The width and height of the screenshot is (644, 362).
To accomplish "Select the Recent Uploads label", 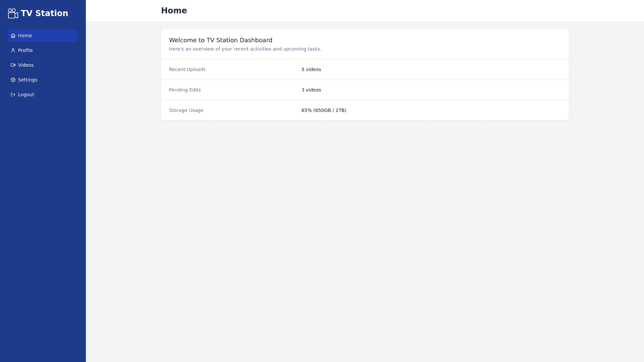I will 187,69.
